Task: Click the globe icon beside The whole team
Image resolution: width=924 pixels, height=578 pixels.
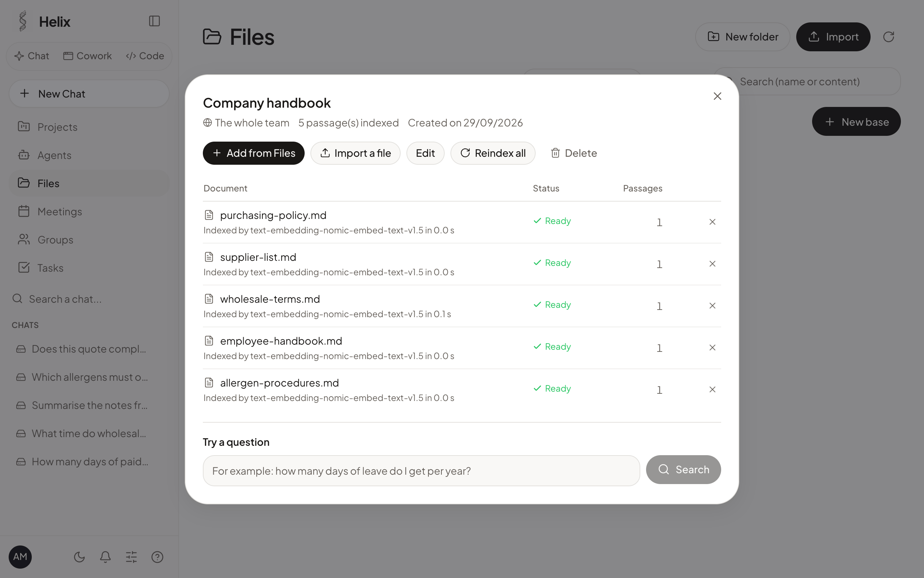Action: click(x=207, y=122)
